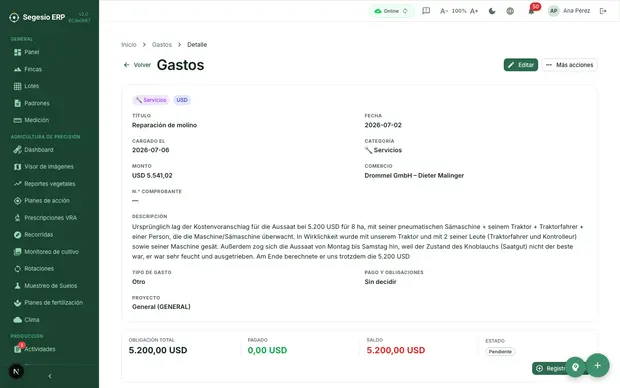Select 'General (GENERAL)' project text
This screenshot has height=388, width=620.
[x=161, y=307]
